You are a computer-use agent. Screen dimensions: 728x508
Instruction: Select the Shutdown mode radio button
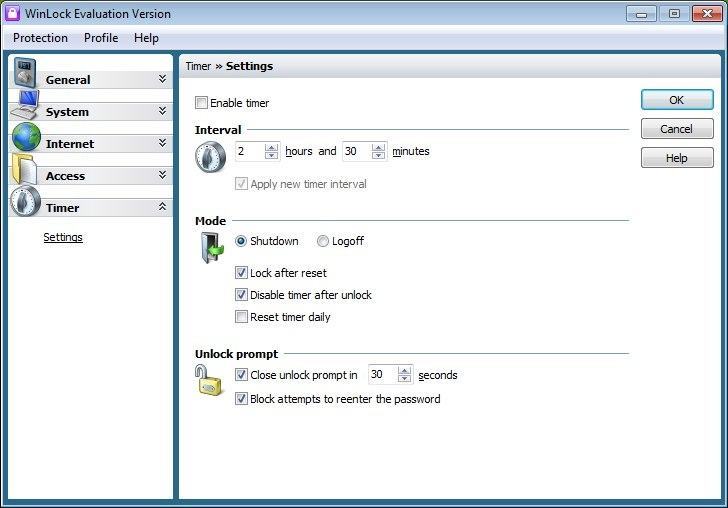coord(240,241)
